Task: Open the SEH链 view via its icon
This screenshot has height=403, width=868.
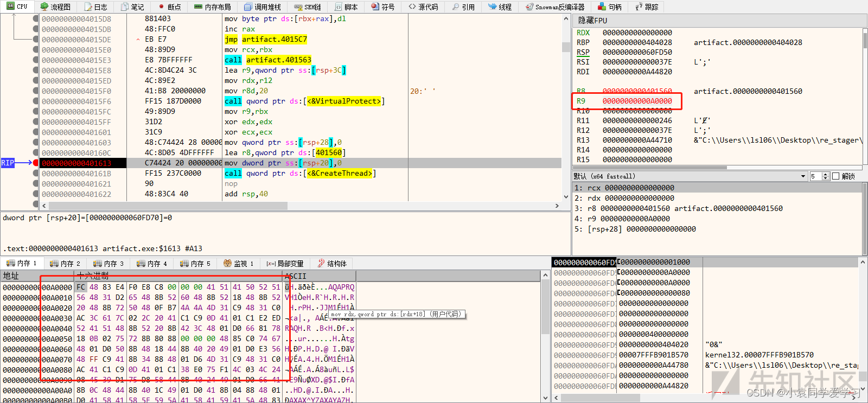Action: pyautogui.click(x=298, y=7)
